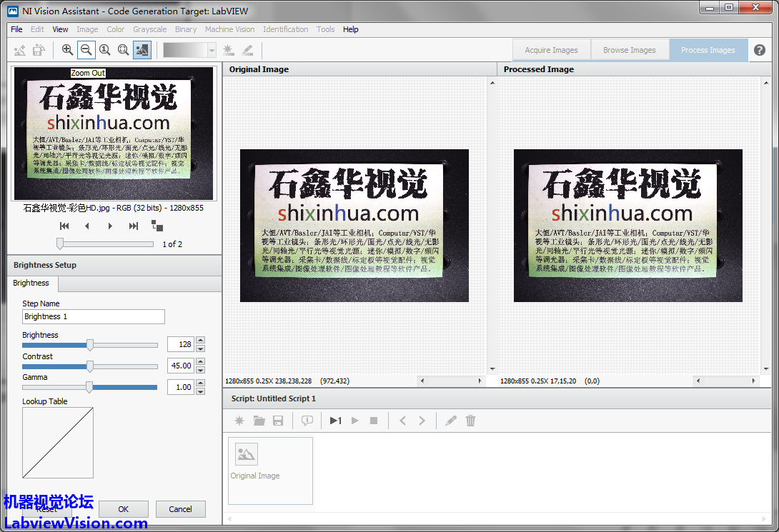Click the Stop script icon

374,421
